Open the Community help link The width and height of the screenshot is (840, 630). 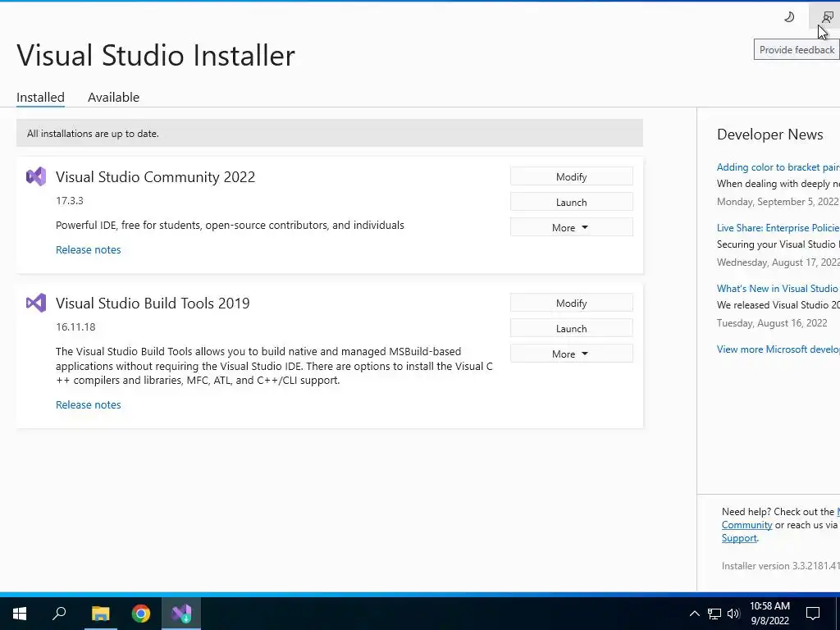[746, 525]
